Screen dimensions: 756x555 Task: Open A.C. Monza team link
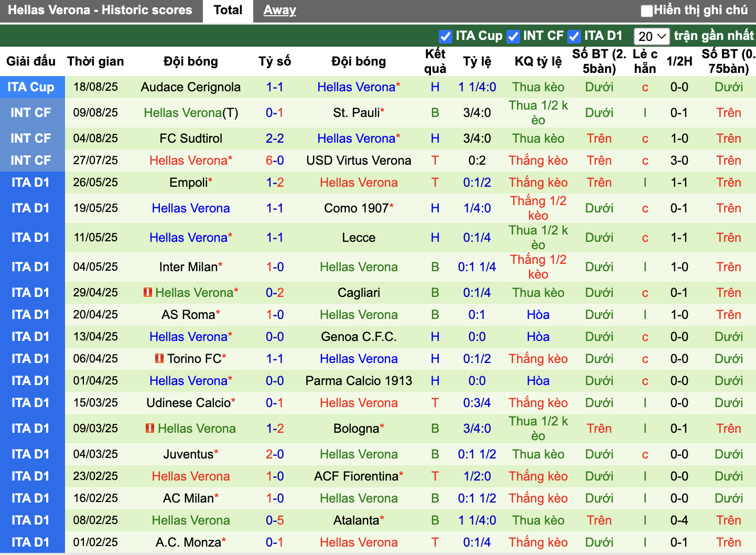[x=188, y=542]
